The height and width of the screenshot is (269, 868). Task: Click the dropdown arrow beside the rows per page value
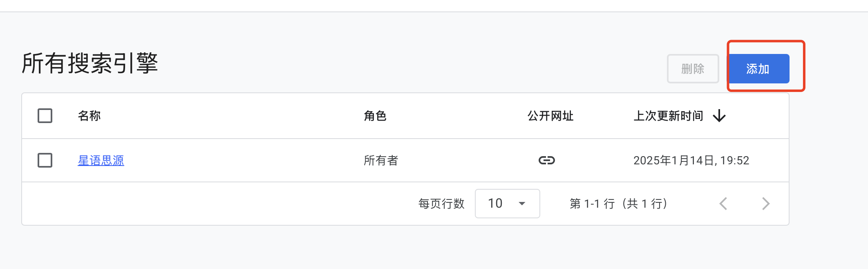tap(521, 203)
